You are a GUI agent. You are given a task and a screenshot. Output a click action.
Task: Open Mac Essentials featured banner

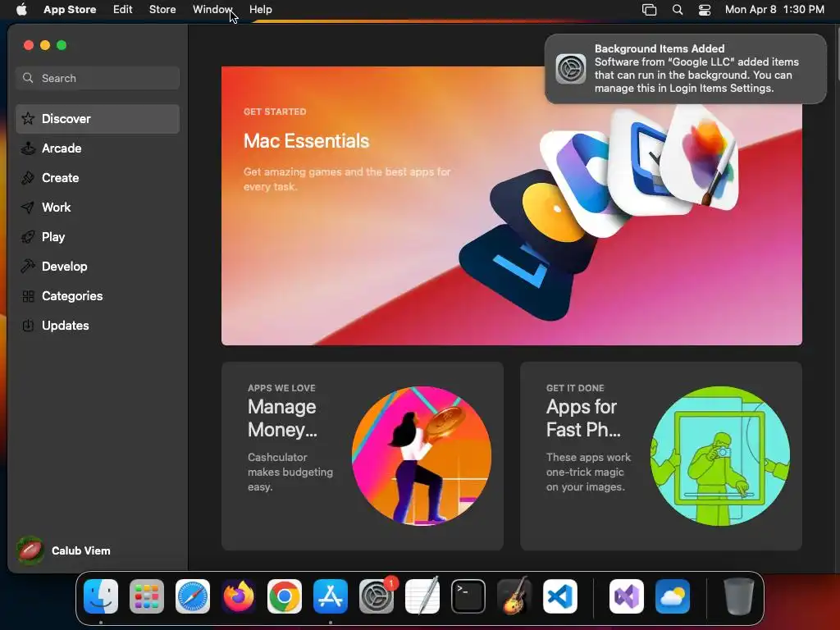pyautogui.click(x=512, y=206)
